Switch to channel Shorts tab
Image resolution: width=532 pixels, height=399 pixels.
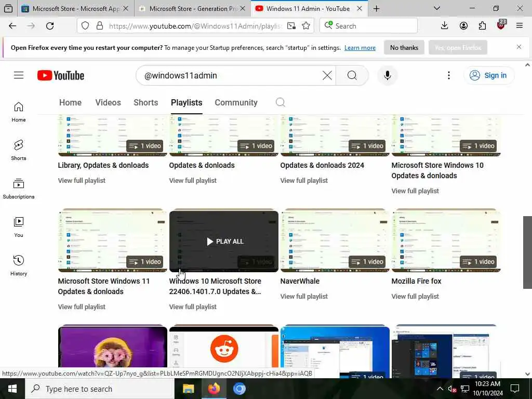(x=146, y=102)
